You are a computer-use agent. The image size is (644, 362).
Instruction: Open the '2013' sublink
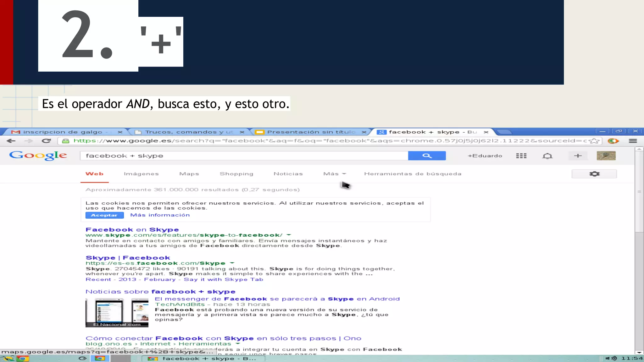(x=127, y=279)
